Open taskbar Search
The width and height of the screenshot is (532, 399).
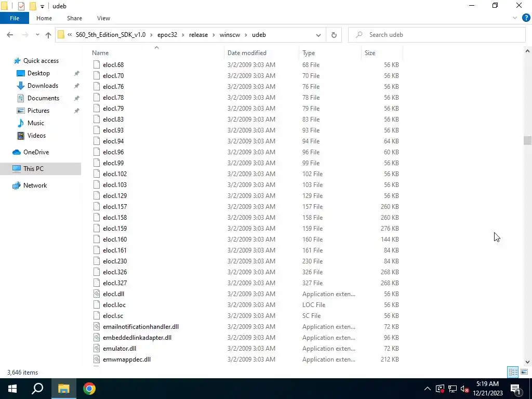[37, 389]
